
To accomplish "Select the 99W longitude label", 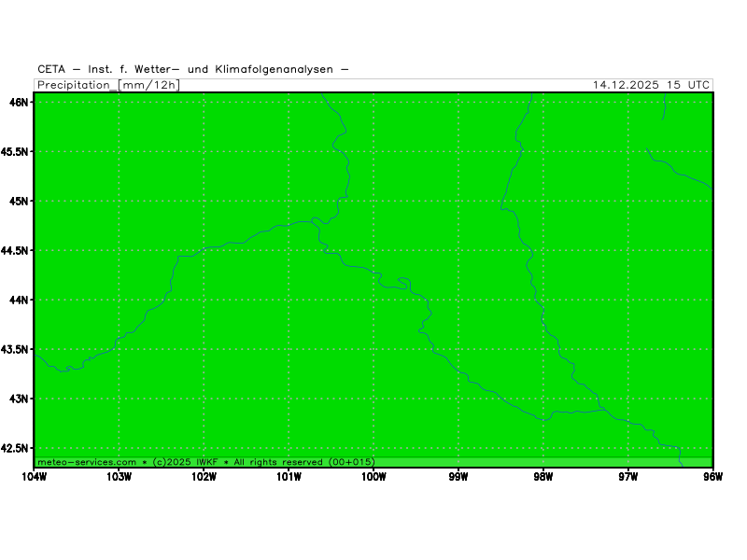I will click(x=458, y=478).
